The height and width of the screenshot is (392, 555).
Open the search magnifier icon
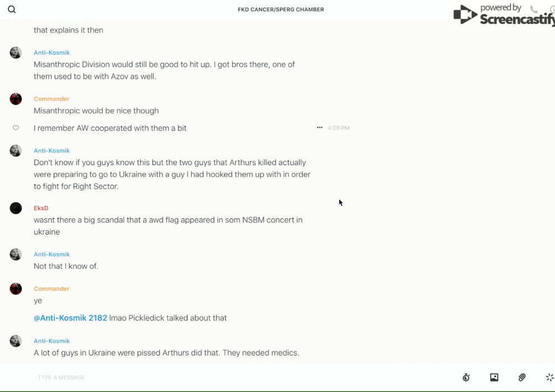pos(12,10)
